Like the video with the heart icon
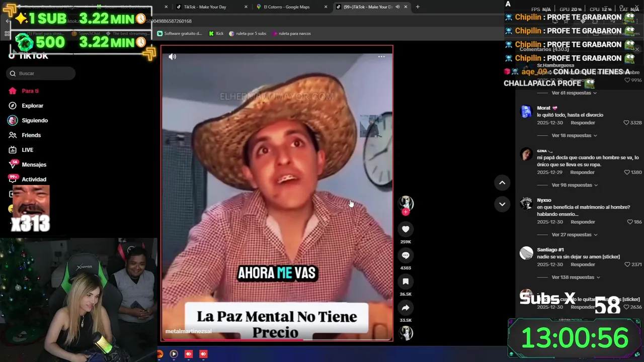 406,229
